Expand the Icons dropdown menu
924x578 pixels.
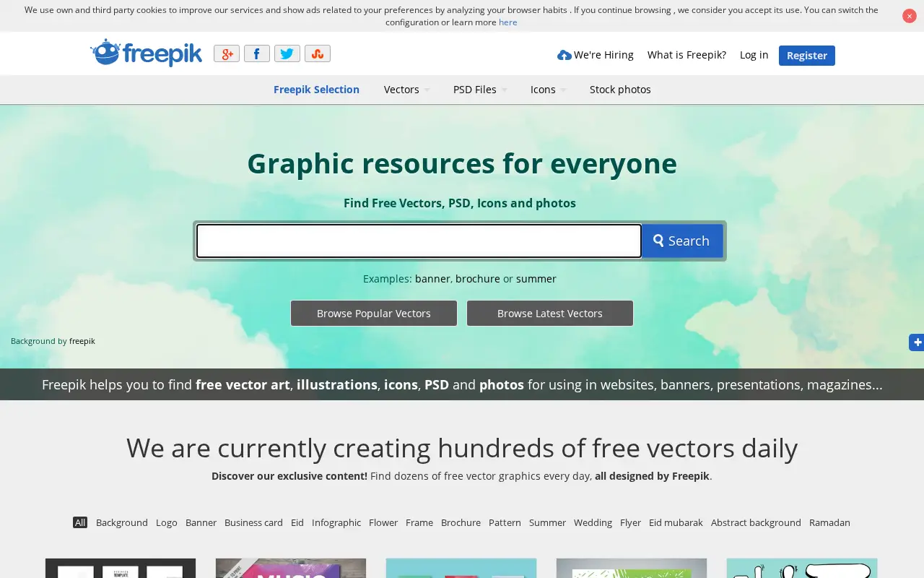click(x=548, y=90)
